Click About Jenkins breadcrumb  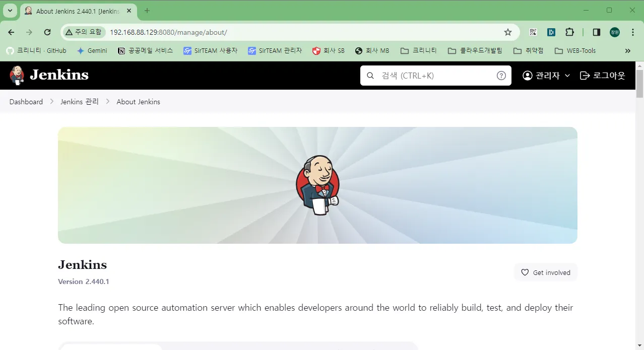(x=138, y=102)
